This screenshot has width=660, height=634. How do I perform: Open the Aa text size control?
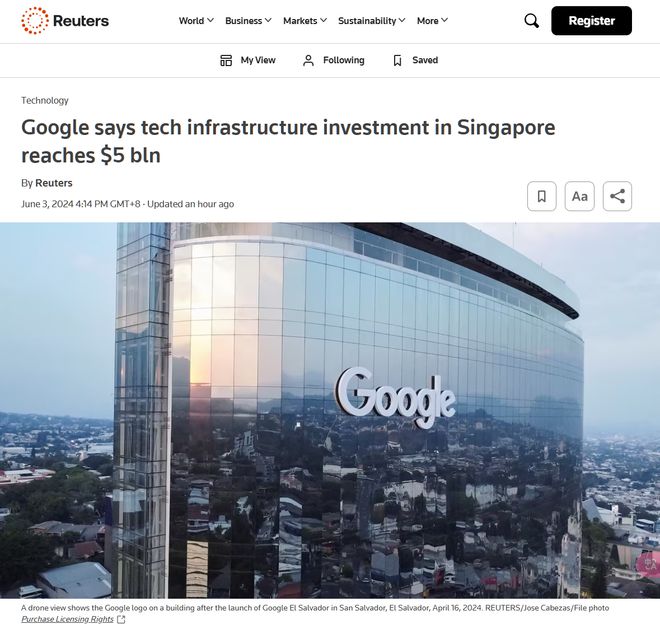[x=580, y=196]
